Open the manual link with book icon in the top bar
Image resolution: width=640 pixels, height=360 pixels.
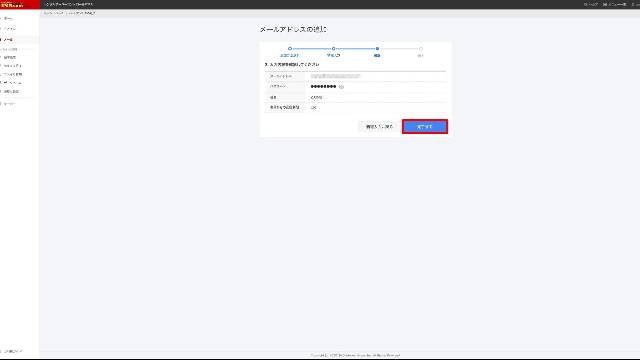(x=615, y=4)
